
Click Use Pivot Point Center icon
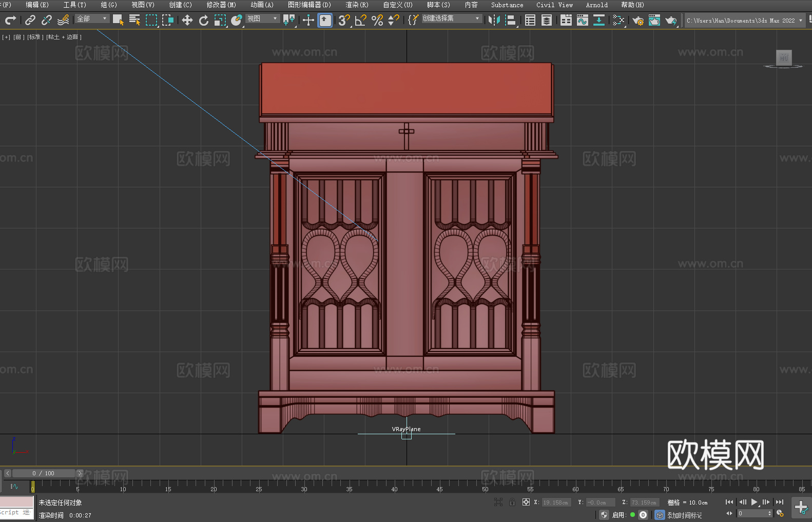289,20
